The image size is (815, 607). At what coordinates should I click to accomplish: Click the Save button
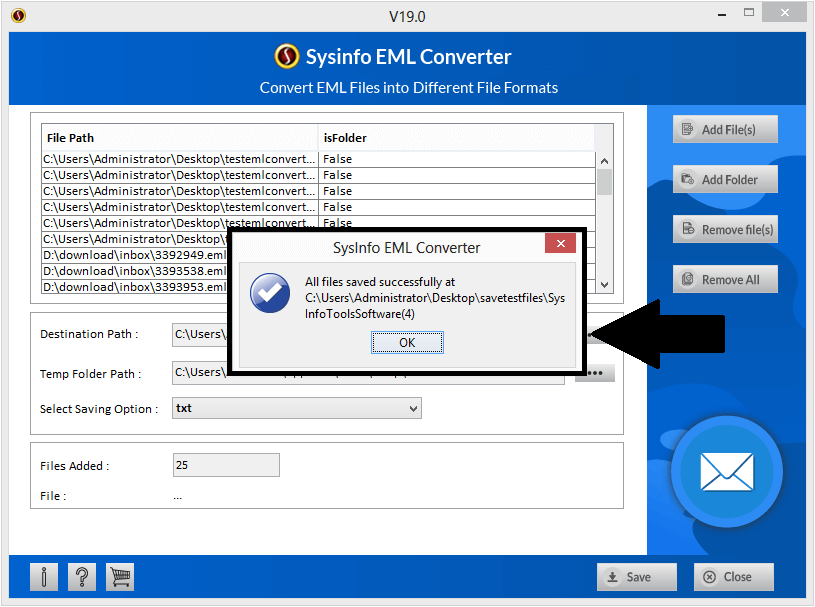pyautogui.click(x=637, y=577)
